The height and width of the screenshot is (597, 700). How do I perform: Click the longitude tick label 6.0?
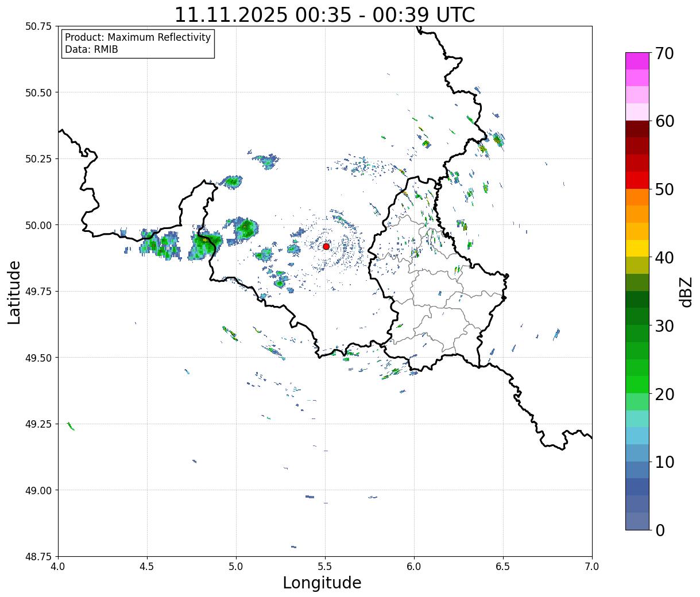414,567
